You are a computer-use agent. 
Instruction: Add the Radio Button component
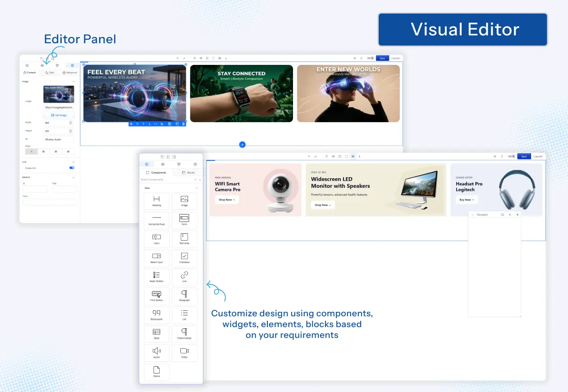156,277
